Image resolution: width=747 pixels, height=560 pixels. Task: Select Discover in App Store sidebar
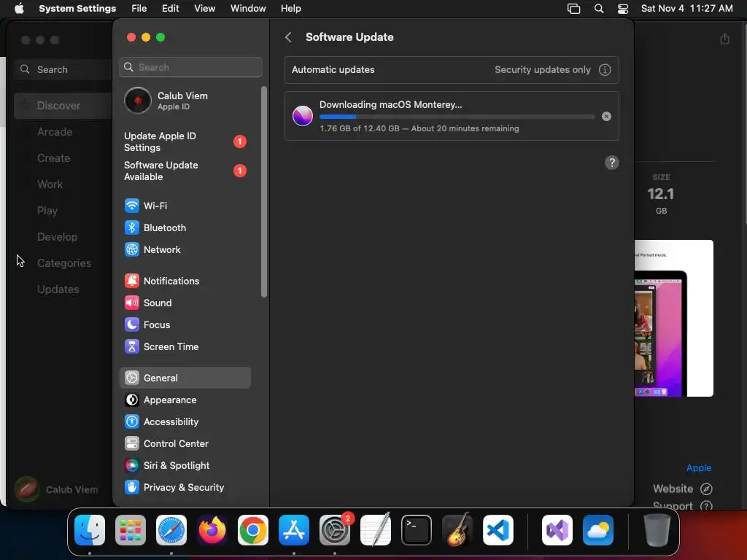[63, 106]
